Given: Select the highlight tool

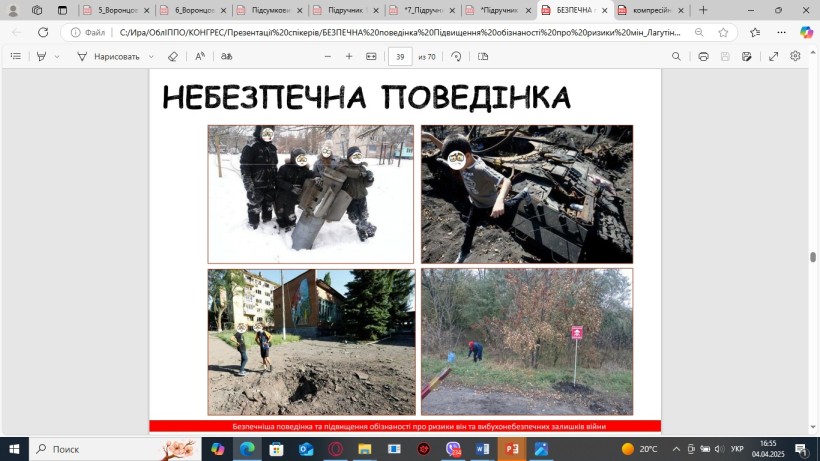Looking at the screenshot, I should tap(41, 56).
